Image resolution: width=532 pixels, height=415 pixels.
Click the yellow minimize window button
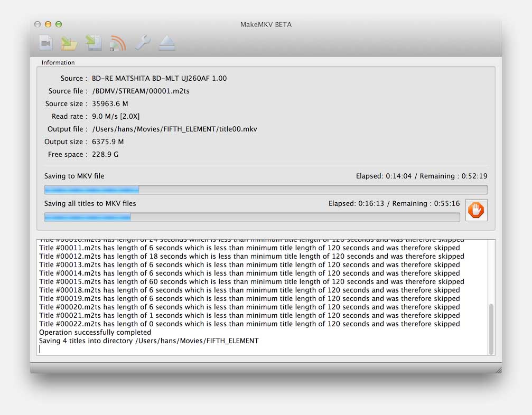[48, 24]
